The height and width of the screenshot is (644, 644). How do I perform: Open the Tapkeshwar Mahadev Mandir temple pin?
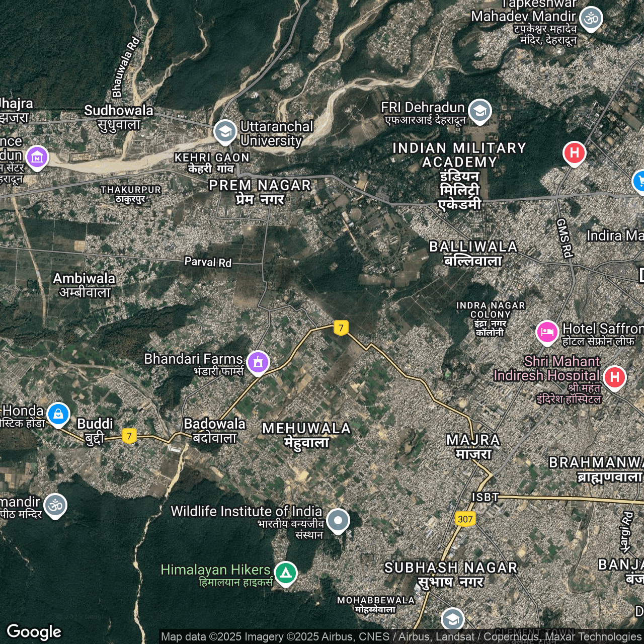591,19
